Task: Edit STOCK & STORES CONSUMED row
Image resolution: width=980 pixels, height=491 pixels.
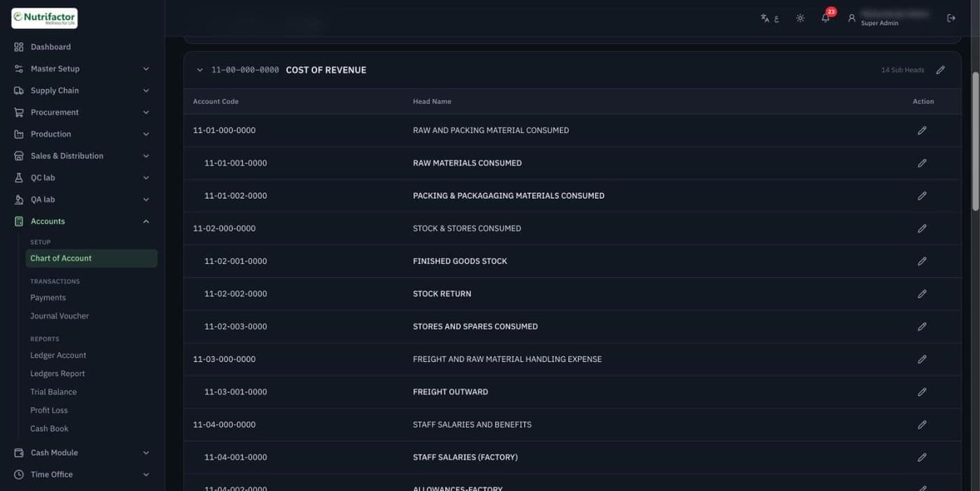Action: tap(922, 228)
